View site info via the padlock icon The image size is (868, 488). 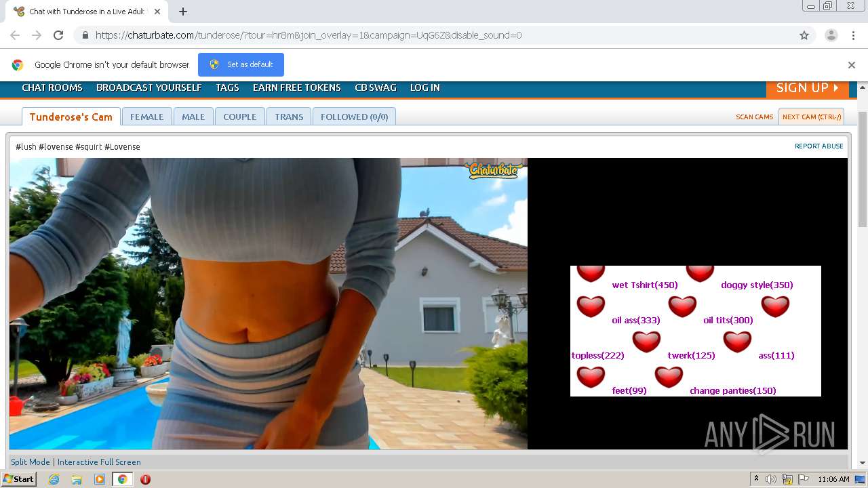(x=85, y=35)
